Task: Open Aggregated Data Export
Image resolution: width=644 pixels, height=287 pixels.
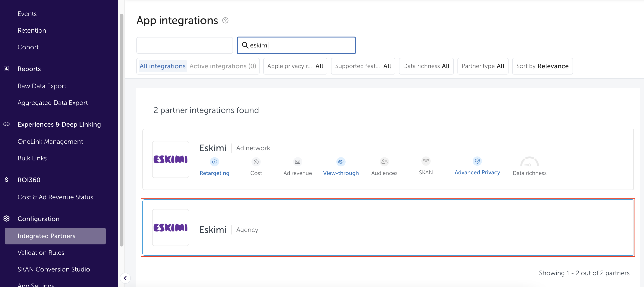Action: point(52,103)
